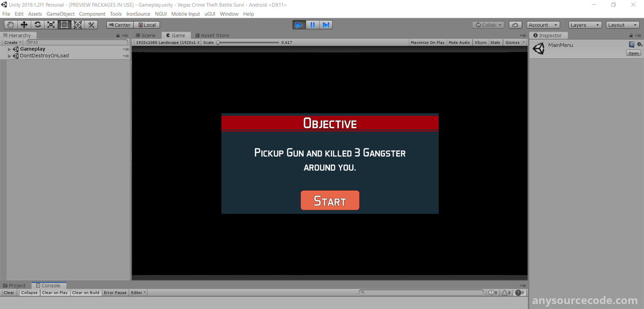Click the Hierarchy search field
Image resolution: width=644 pixels, height=309 pixels.
point(77,43)
